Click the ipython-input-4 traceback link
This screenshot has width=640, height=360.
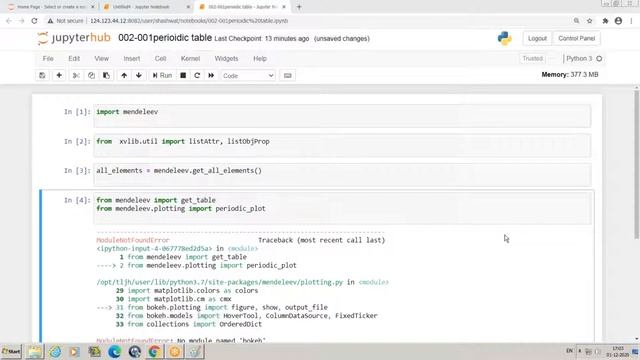[x=154, y=249]
